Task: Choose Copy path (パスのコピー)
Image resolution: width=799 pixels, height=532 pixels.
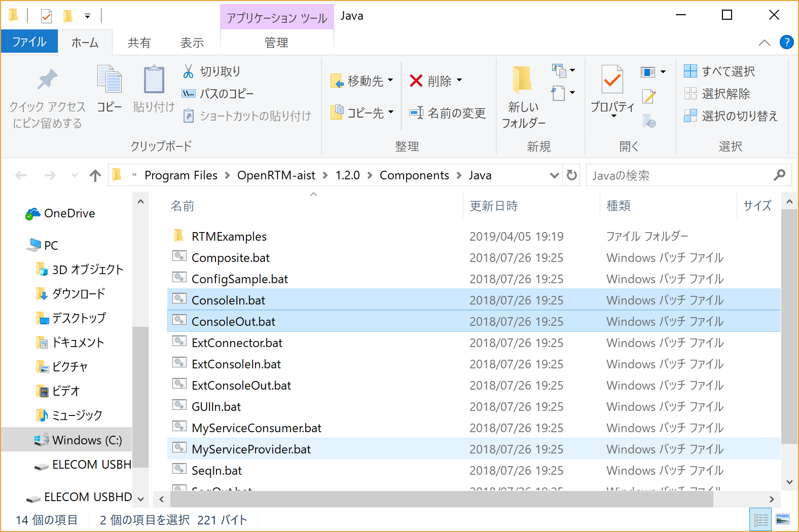Action: (217, 94)
